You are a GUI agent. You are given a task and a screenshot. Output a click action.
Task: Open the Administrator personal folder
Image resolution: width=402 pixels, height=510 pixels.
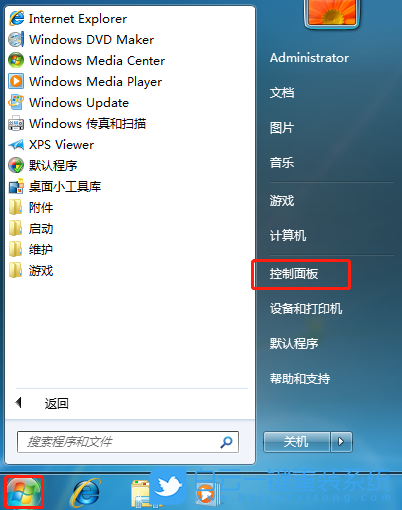(309, 58)
